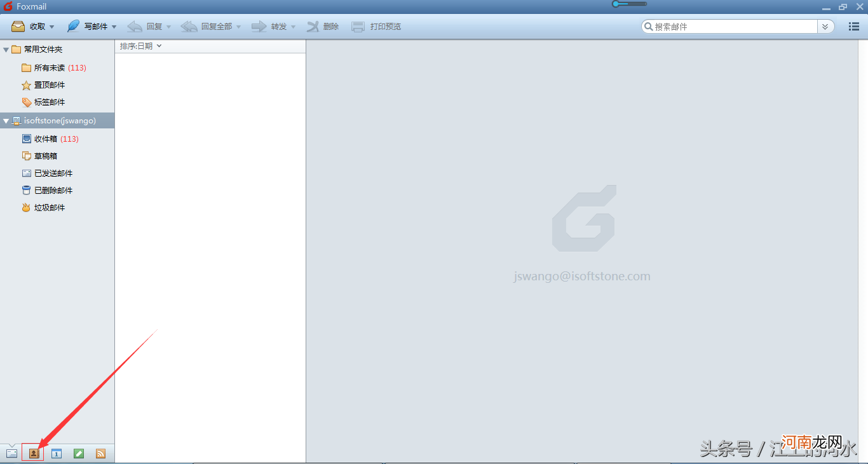Click the 转发 forward button
Screen dimensions: 868x464
269,27
